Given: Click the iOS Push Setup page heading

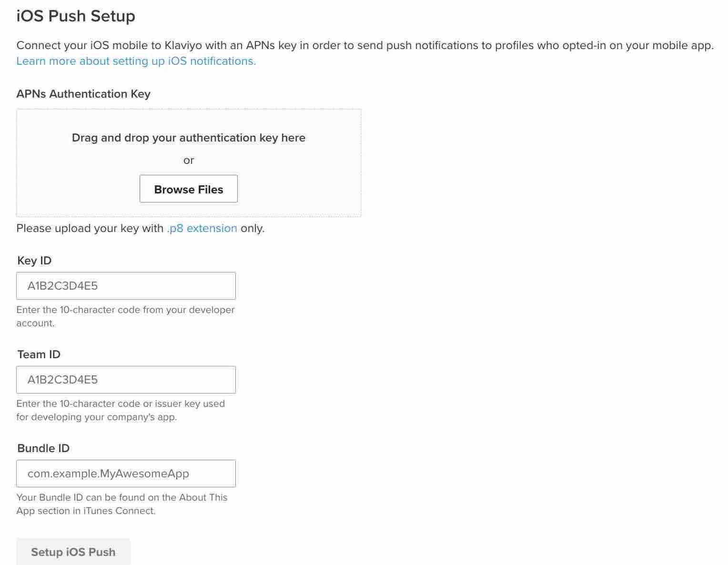Looking at the screenshot, I should coord(76,16).
